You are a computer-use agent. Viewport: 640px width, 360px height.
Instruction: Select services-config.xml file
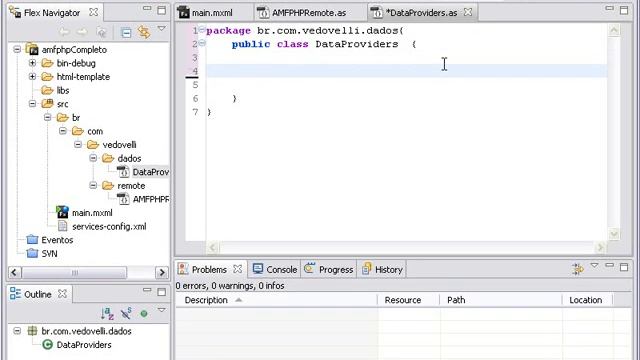click(x=102, y=227)
